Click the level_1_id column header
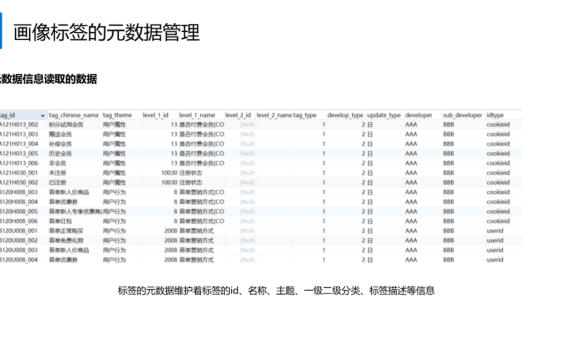The height and width of the screenshot is (360, 570). pos(155,115)
